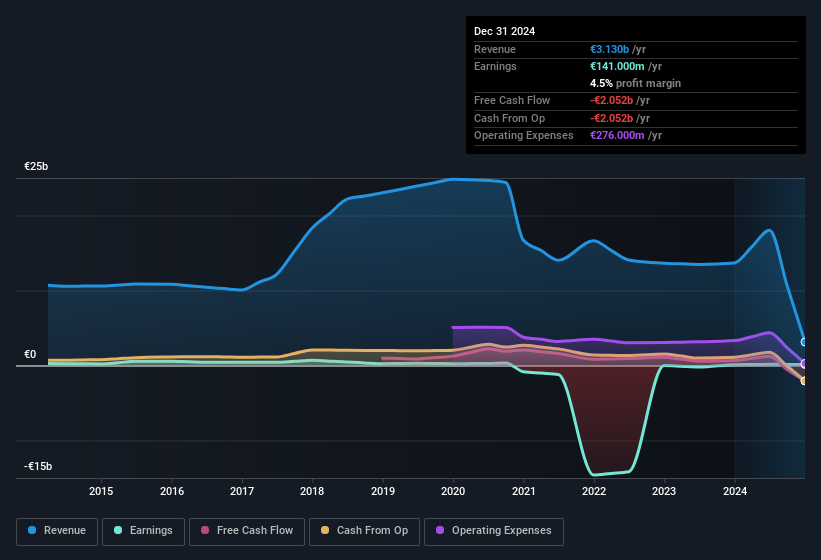Select the orange Cash From Op end-point marker

(804, 380)
